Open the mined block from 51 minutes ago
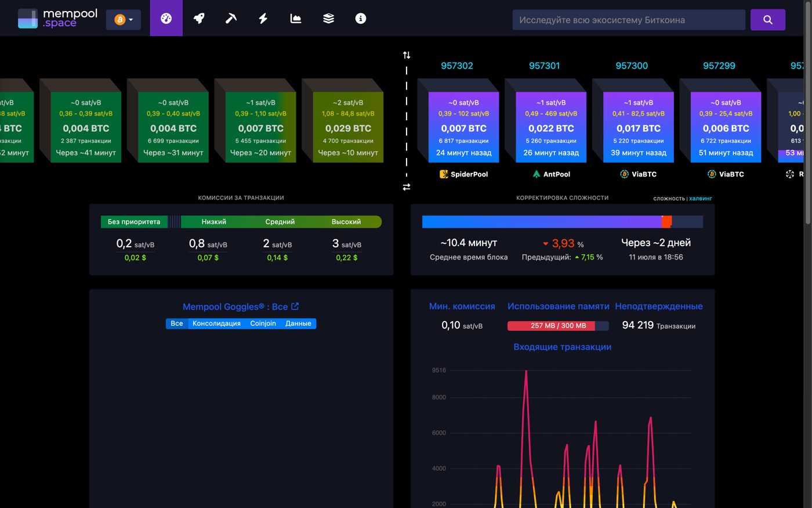The height and width of the screenshot is (508, 812). (x=726, y=127)
